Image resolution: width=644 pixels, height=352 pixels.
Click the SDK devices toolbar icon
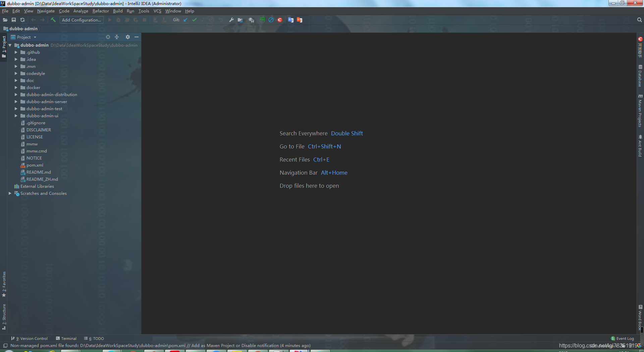(251, 20)
